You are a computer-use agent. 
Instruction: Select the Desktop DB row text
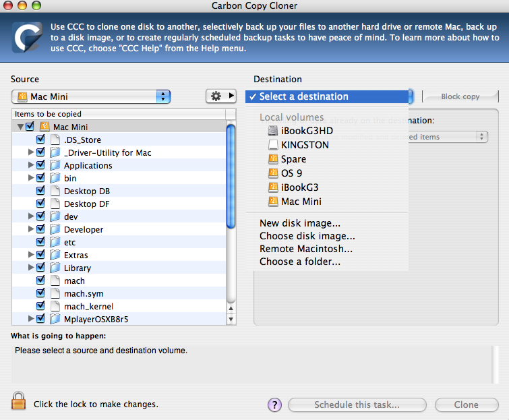(x=87, y=191)
